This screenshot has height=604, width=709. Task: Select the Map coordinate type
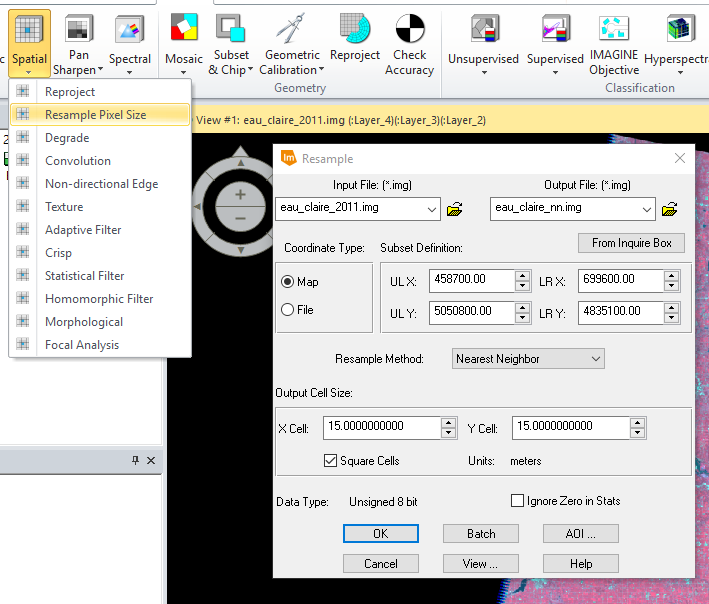[288, 282]
